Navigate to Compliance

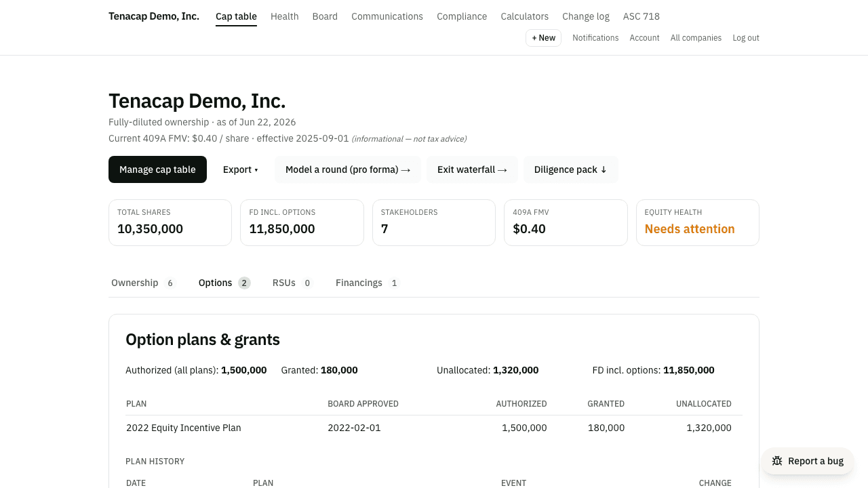(462, 16)
